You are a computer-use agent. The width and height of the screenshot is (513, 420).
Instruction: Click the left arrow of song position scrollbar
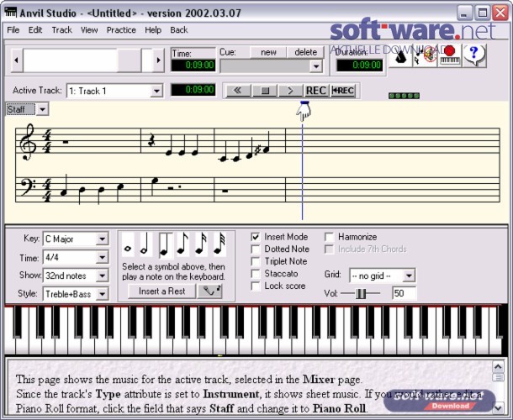[17, 60]
